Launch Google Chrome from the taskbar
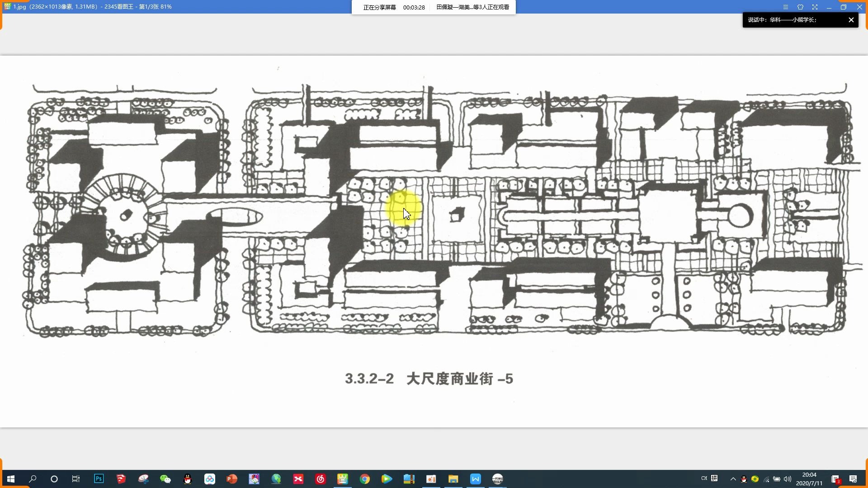 tap(365, 479)
